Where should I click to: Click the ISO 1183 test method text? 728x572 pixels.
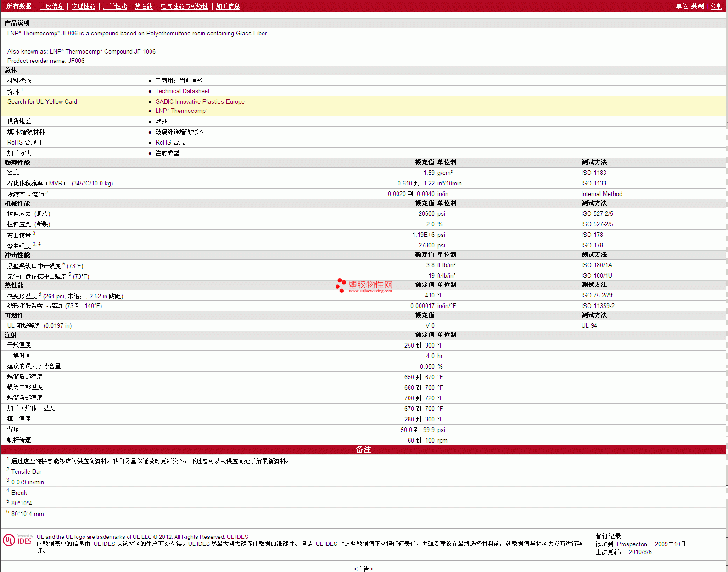point(594,173)
